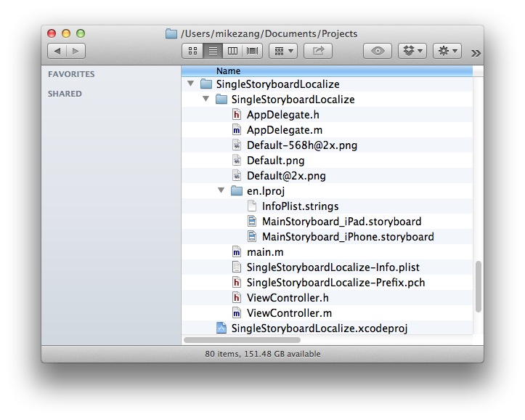Select AppDelegate.h header file icon

coord(237,115)
